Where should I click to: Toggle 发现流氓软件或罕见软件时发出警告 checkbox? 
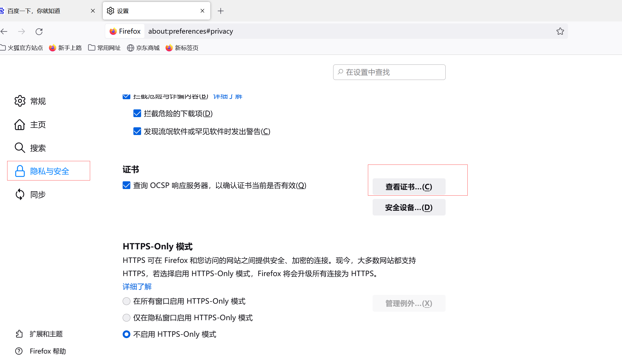(137, 131)
